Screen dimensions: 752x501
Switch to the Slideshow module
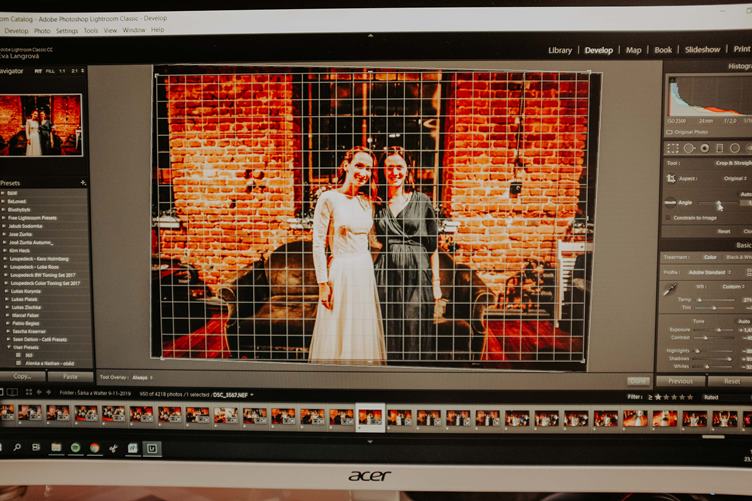click(x=703, y=49)
